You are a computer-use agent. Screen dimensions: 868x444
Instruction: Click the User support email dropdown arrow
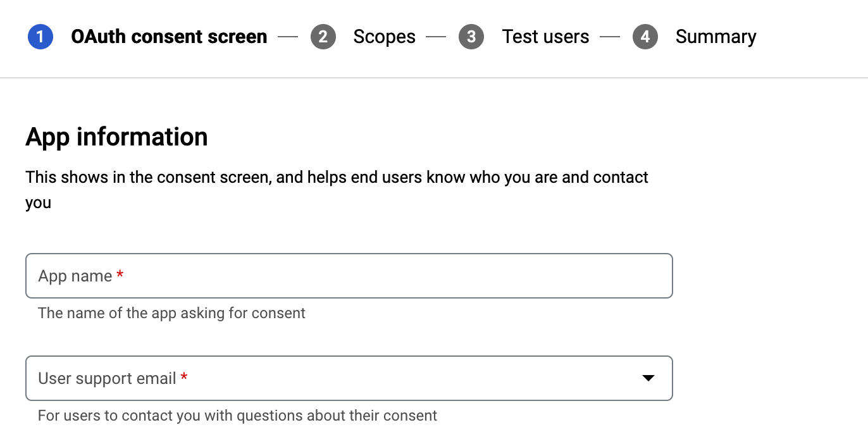click(648, 378)
